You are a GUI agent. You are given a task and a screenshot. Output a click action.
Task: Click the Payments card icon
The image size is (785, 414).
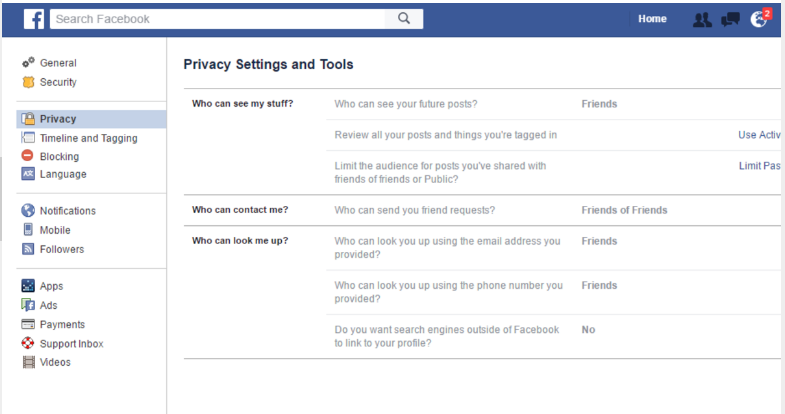coord(28,324)
